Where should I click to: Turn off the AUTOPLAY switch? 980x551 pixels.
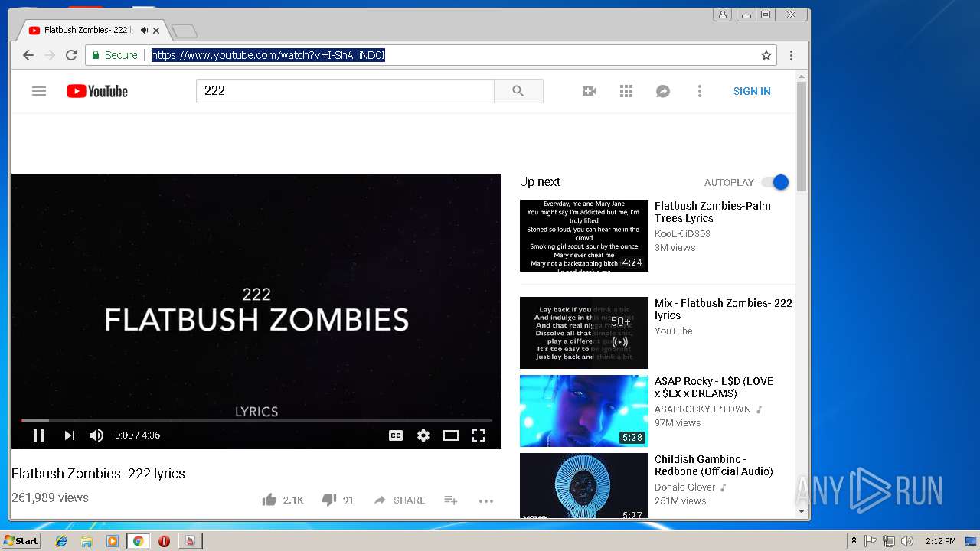pos(775,182)
